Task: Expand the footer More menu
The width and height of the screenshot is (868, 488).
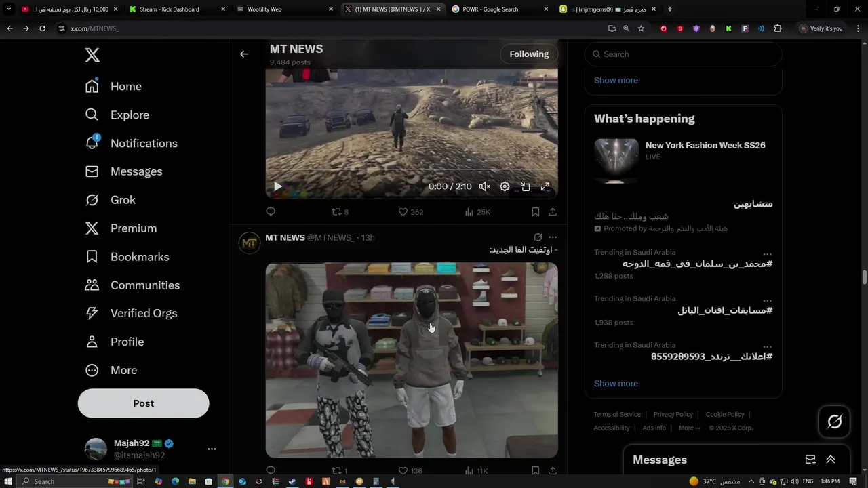Action: coord(690,428)
